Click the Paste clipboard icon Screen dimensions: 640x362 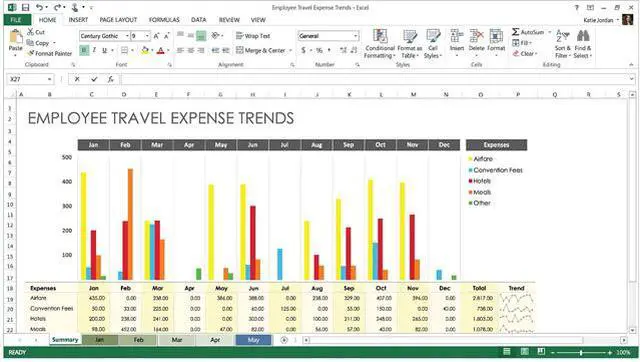(16, 37)
